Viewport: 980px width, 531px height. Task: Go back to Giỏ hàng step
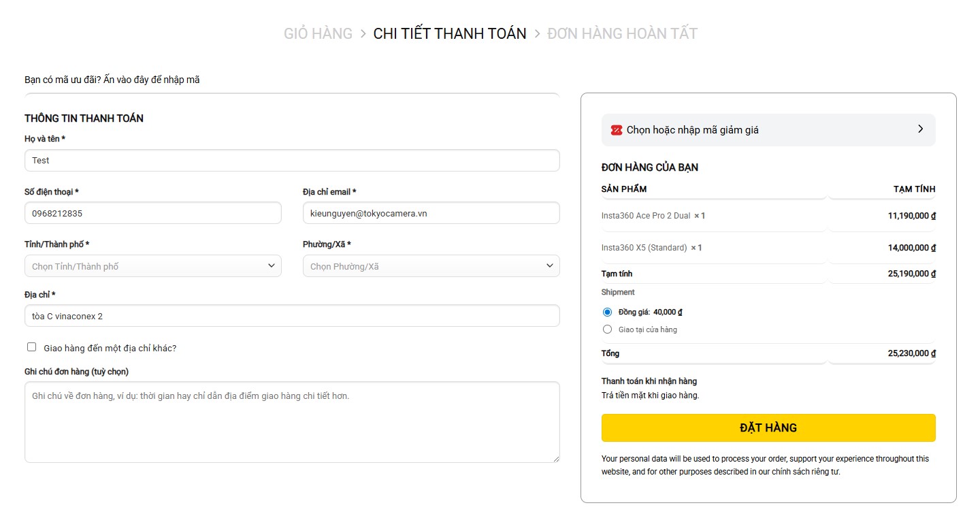(318, 33)
